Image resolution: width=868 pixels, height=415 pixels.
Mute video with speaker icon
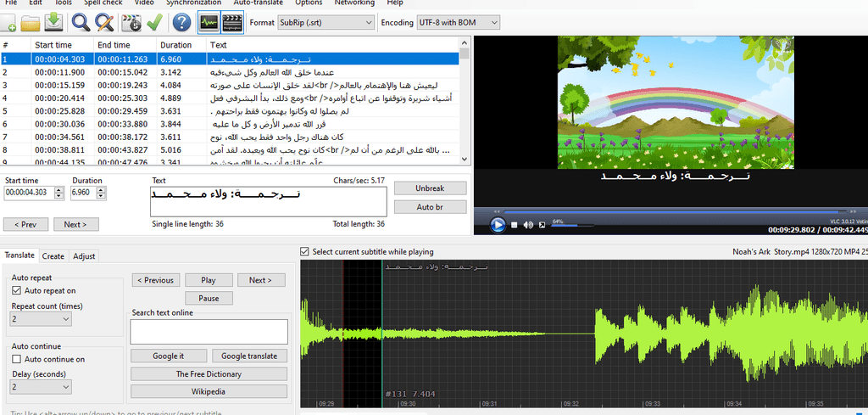click(x=528, y=225)
